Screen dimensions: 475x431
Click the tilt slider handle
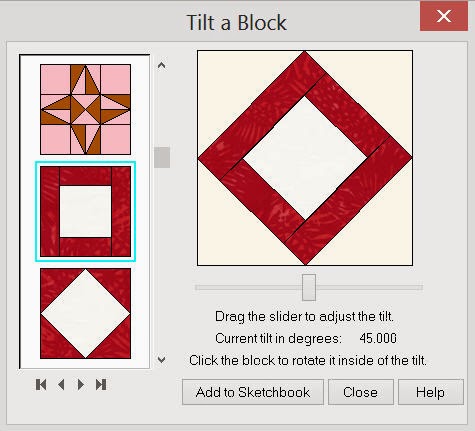point(309,287)
